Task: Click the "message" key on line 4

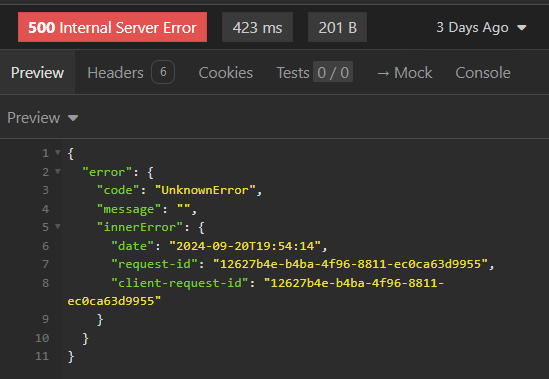Action: pyautogui.click(x=128, y=209)
